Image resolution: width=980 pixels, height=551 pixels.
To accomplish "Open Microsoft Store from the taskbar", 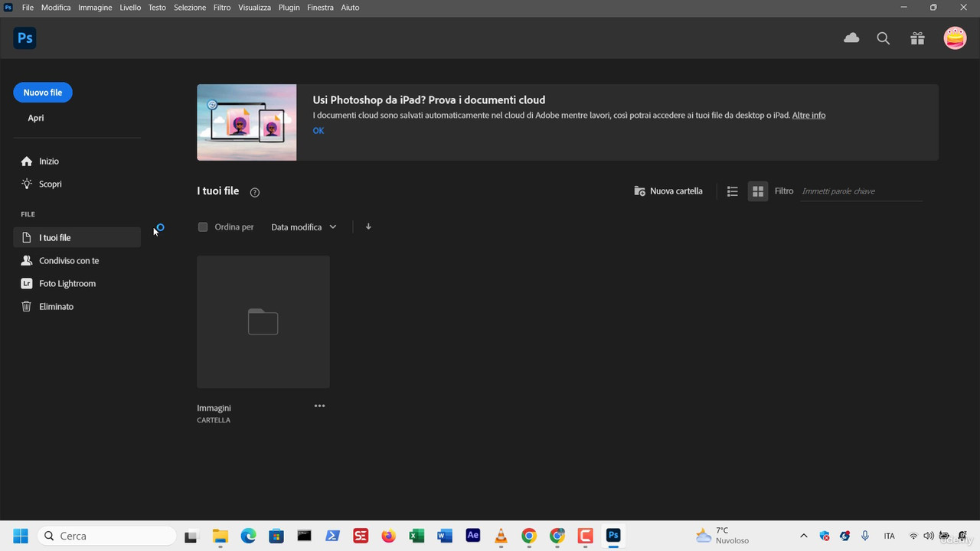I will tap(276, 536).
